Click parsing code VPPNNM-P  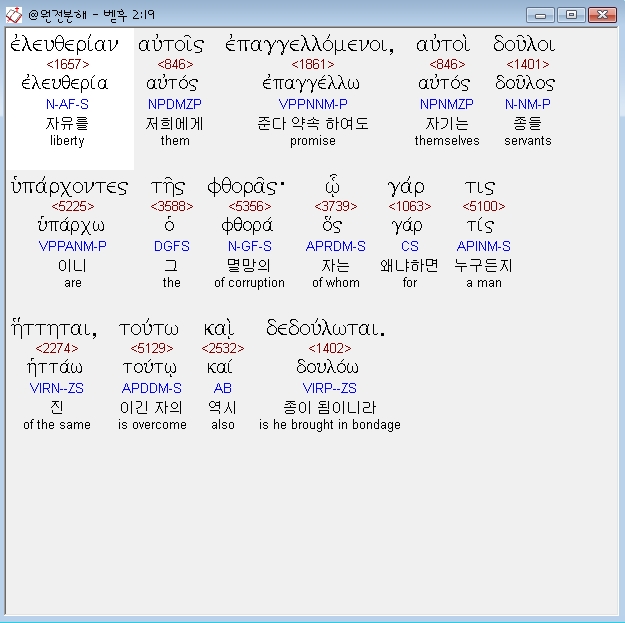coord(313,104)
